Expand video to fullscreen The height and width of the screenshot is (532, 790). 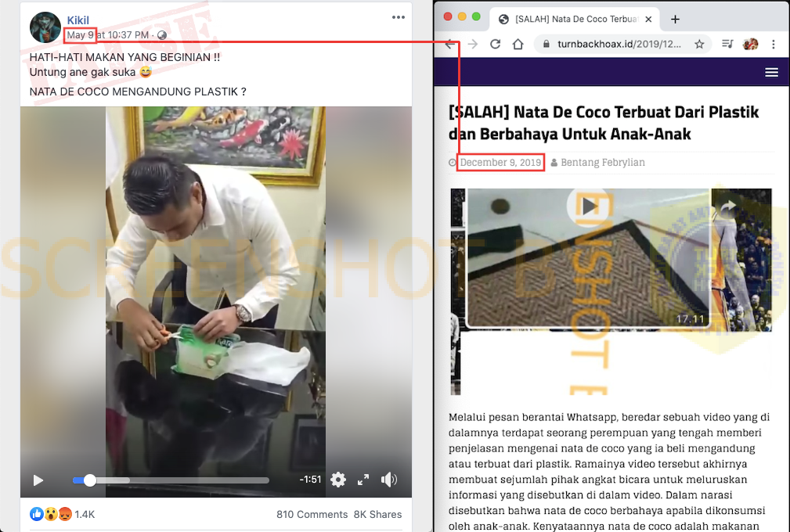[363, 480]
